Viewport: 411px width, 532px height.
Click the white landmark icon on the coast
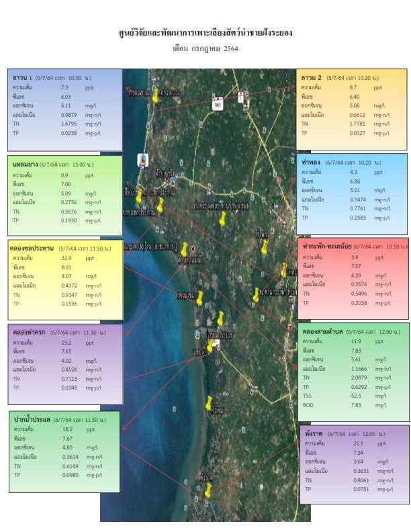pos(142,160)
